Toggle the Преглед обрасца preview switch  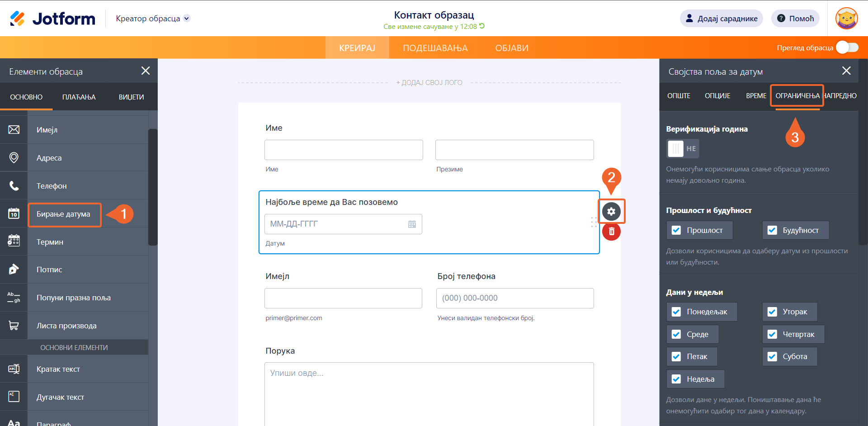pos(847,47)
